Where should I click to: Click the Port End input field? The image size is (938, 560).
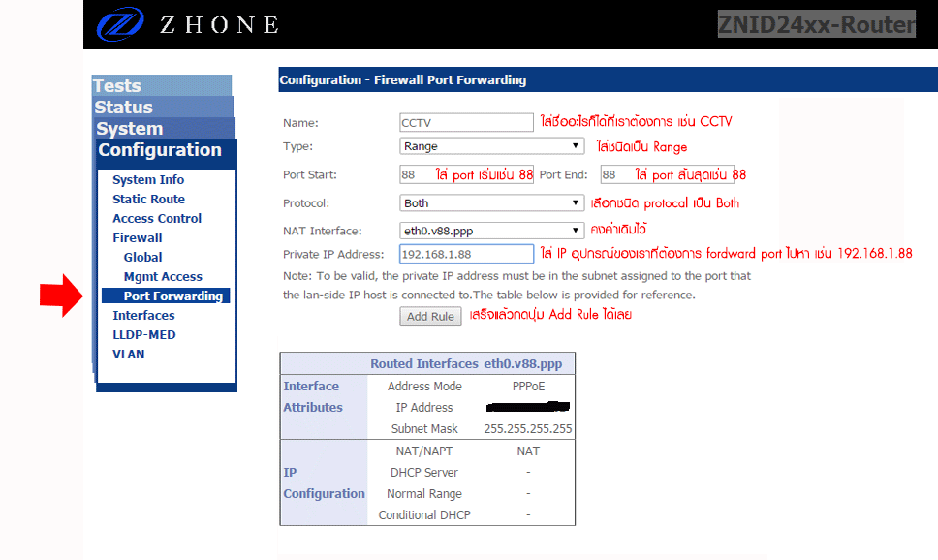667,174
